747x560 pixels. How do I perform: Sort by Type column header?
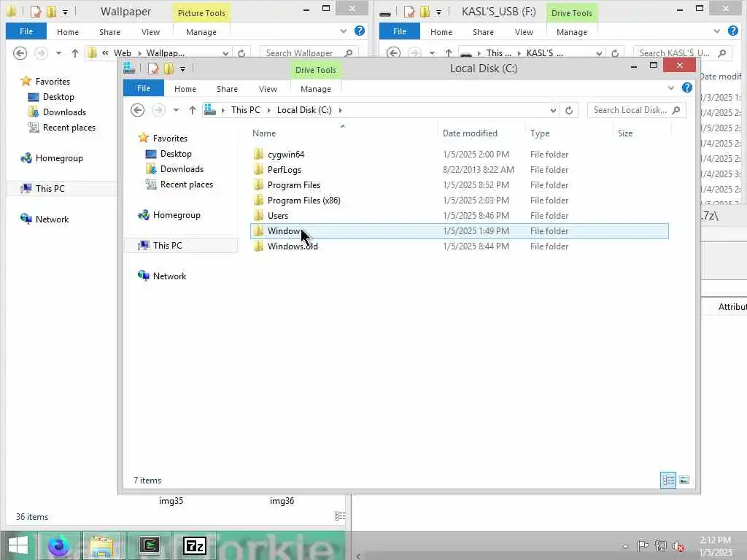coord(540,133)
